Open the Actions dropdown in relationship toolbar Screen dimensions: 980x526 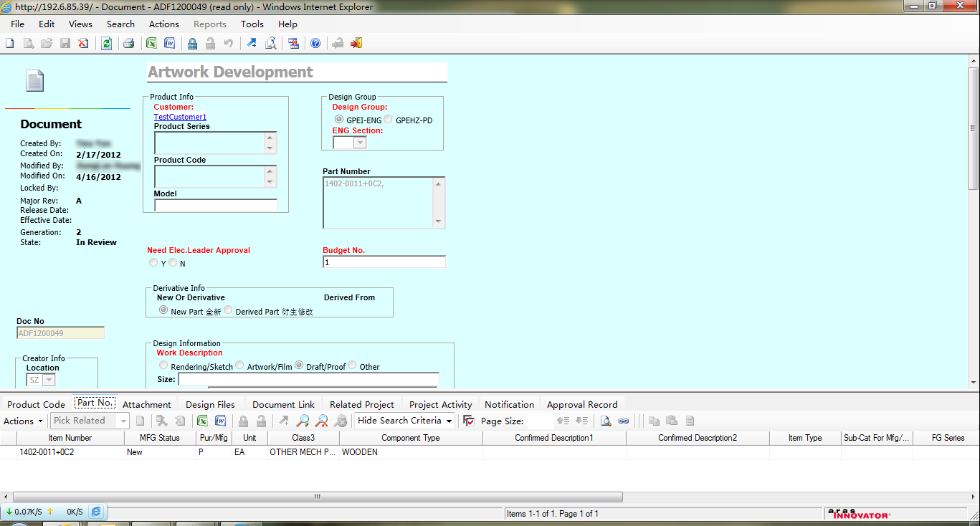click(x=23, y=421)
